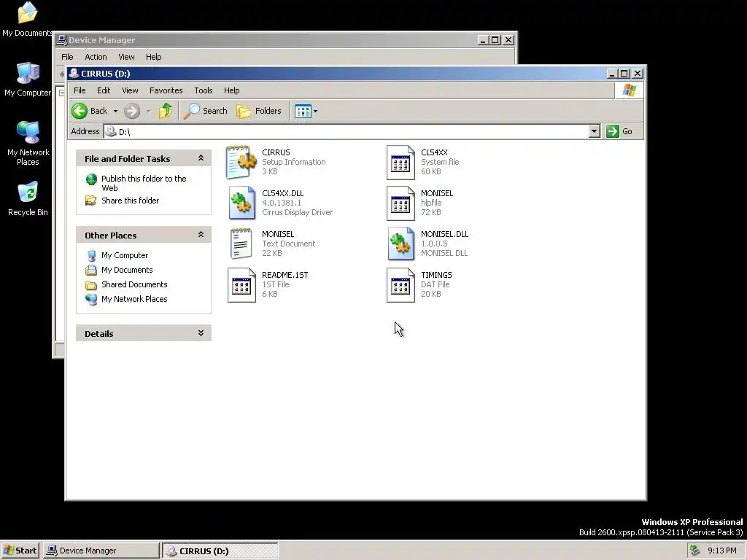Click Publish this folder to the Web
The width and height of the screenshot is (747, 560).
[x=144, y=183]
